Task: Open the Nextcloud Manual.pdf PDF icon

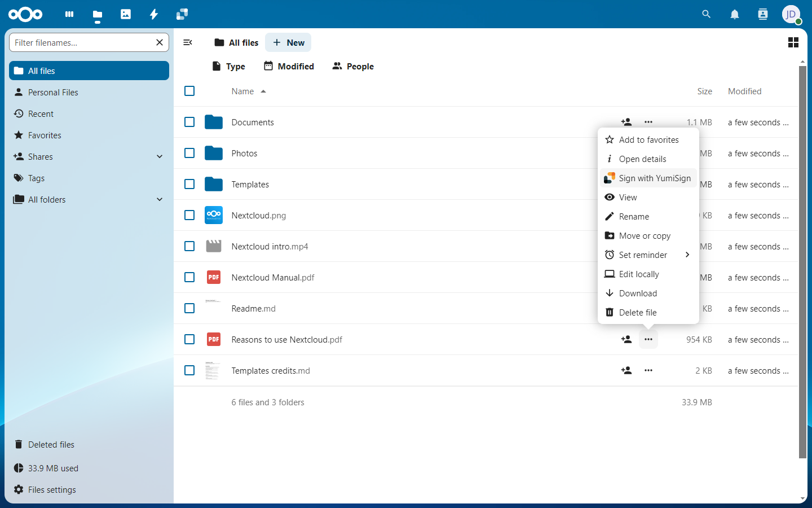Action: pyautogui.click(x=214, y=277)
